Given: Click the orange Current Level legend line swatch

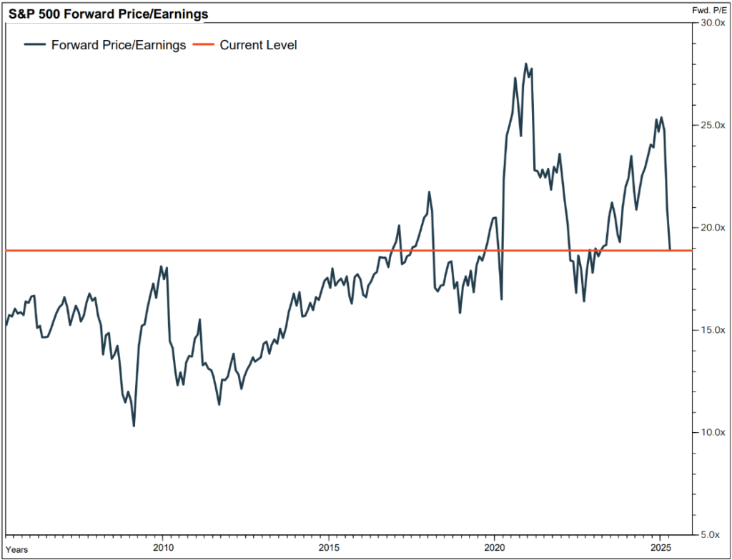Looking at the screenshot, I should coord(204,45).
